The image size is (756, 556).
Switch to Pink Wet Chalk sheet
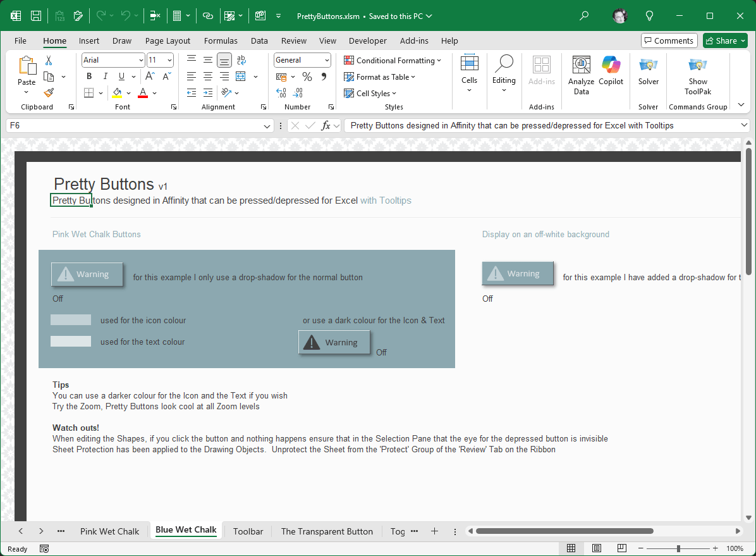[109, 531]
